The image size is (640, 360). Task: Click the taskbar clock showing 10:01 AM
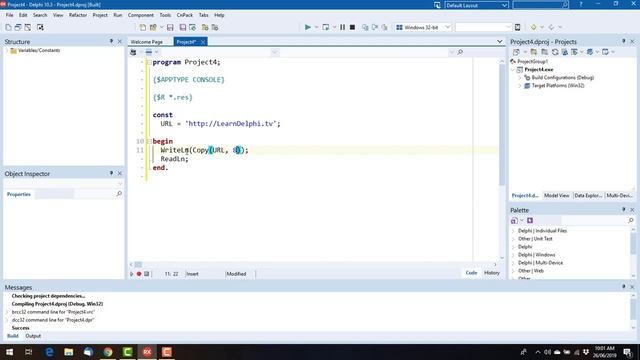(x=604, y=352)
